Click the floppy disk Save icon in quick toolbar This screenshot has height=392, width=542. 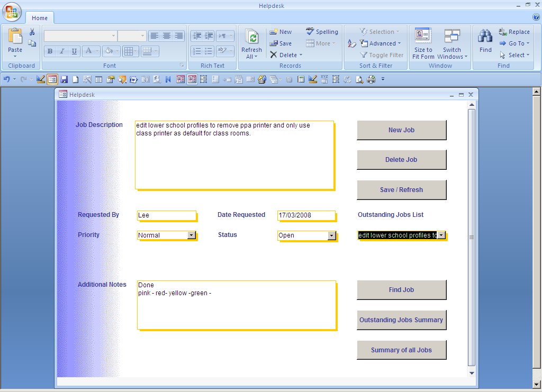(x=64, y=79)
